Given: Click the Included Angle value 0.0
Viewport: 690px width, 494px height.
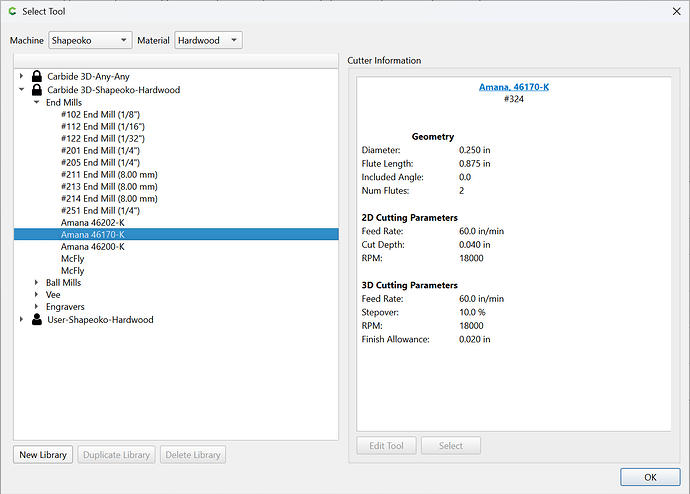Looking at the screenshot, I should [x=465, y=177].
